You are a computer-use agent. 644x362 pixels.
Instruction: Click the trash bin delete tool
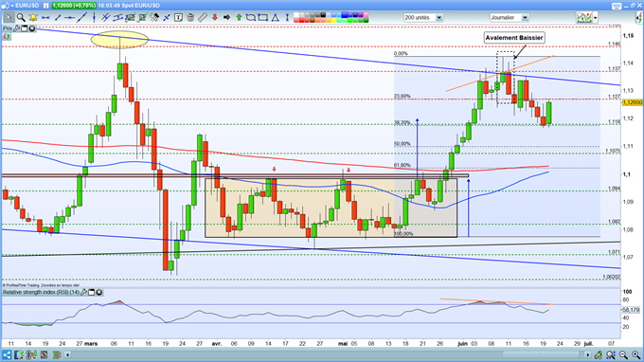pyautogui.click(x=190, y=18)
